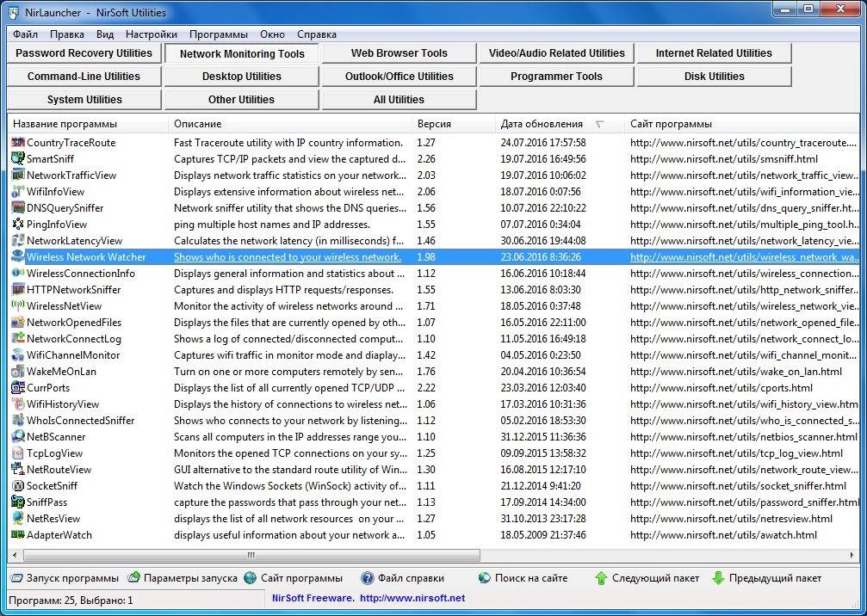Switch to Disk Utilities tab
Screen dimensions: 867x616
point(714,77)
